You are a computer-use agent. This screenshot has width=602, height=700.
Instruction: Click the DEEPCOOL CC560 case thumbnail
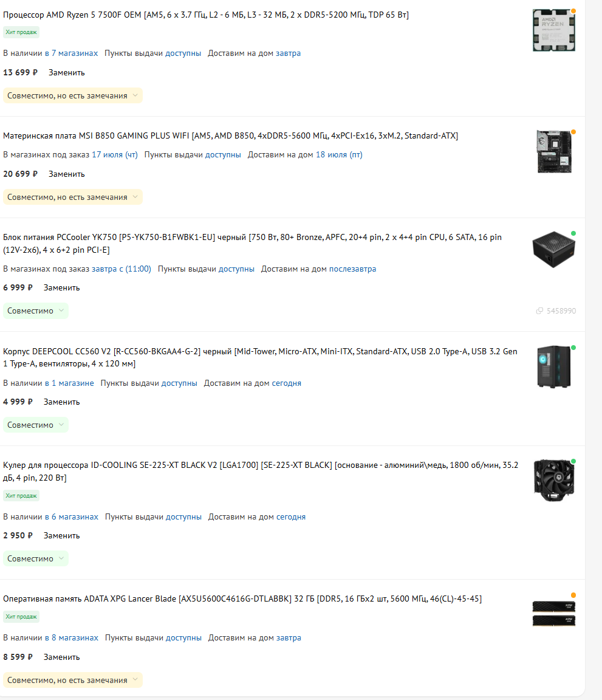[554, 366]
